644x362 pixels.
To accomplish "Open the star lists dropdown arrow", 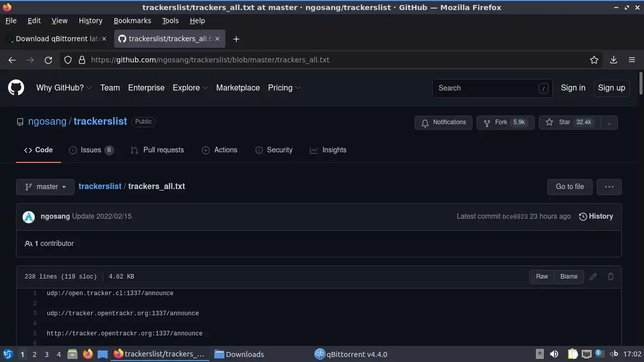I will pyautogui.click(x=609, y=123).
